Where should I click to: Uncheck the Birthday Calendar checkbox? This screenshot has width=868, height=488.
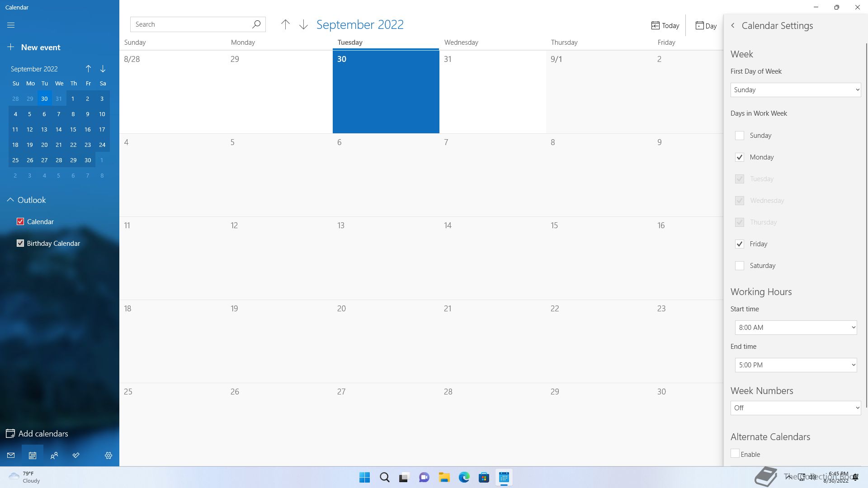[x=20, y=244]
